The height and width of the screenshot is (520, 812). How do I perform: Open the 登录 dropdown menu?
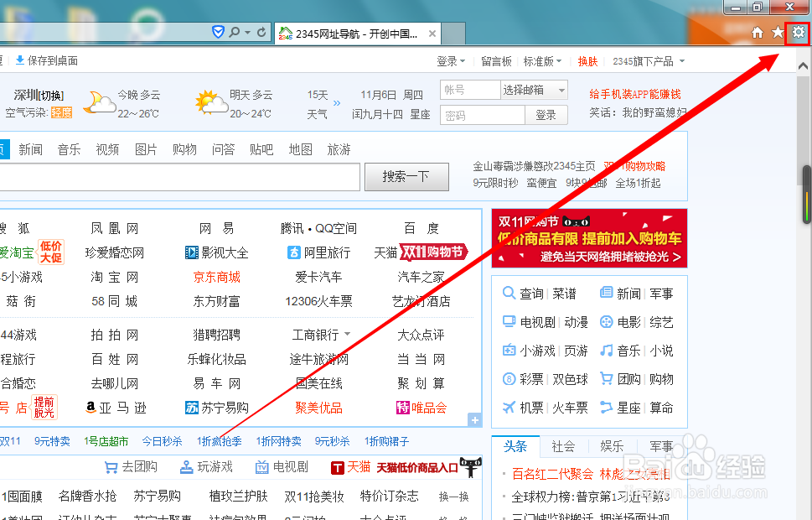[451, 61]
